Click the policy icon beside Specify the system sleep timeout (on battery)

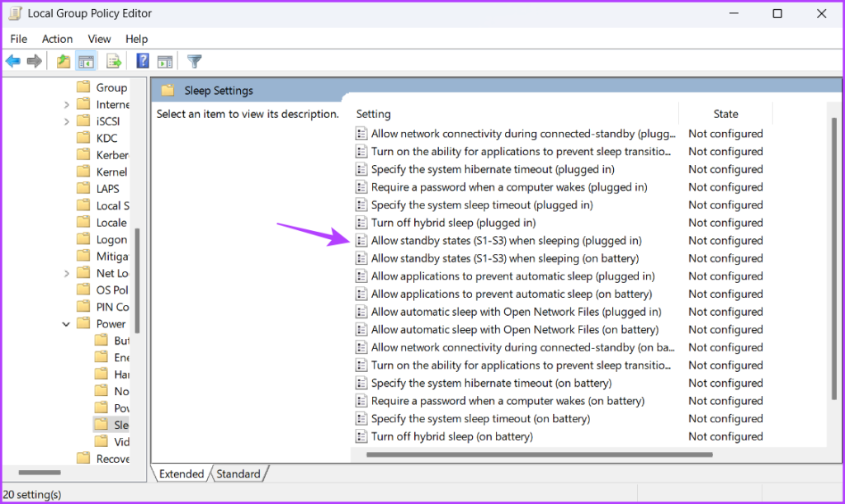(x=361, y=419)
